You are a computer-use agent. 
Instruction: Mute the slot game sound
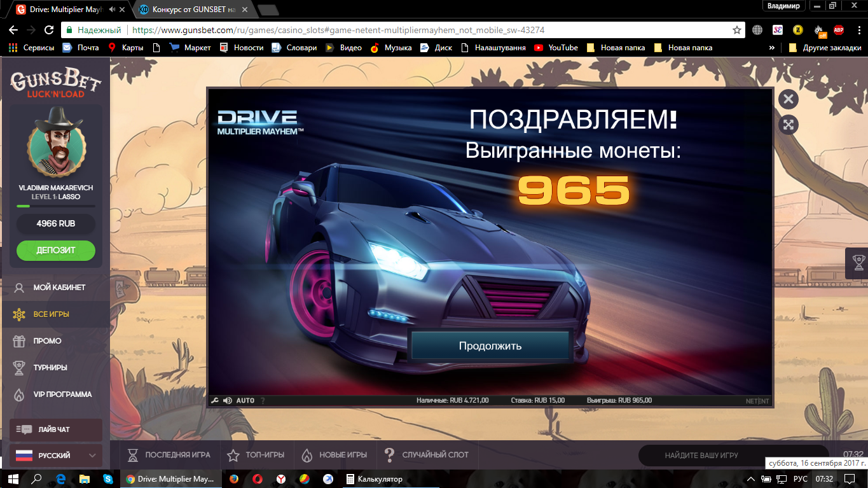pos(228,401)
